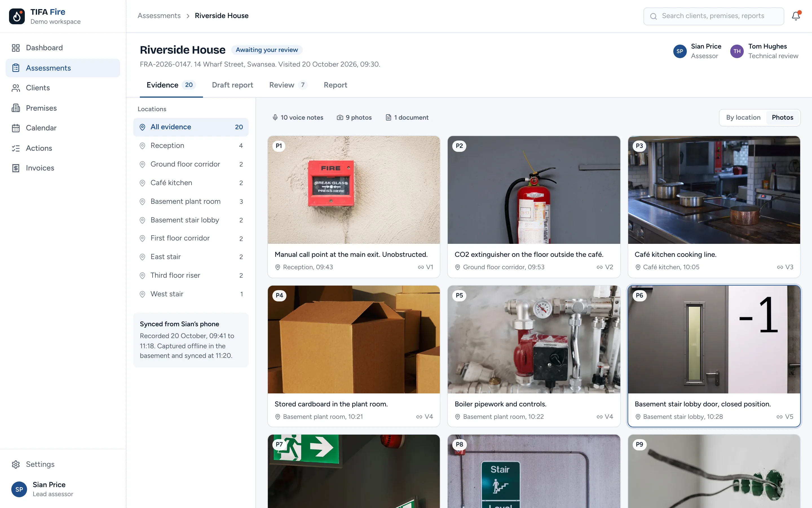The width and height of the screenshot is (812, 508).
Task: Select Third floor riser location
Action: point(191,275)
